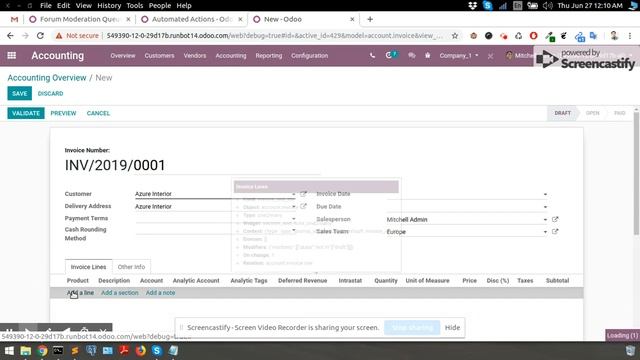Viewport: 640px width, 360px height.
Task: Open Sublime Text from the taskbar
Action: [x=75, y=351]
